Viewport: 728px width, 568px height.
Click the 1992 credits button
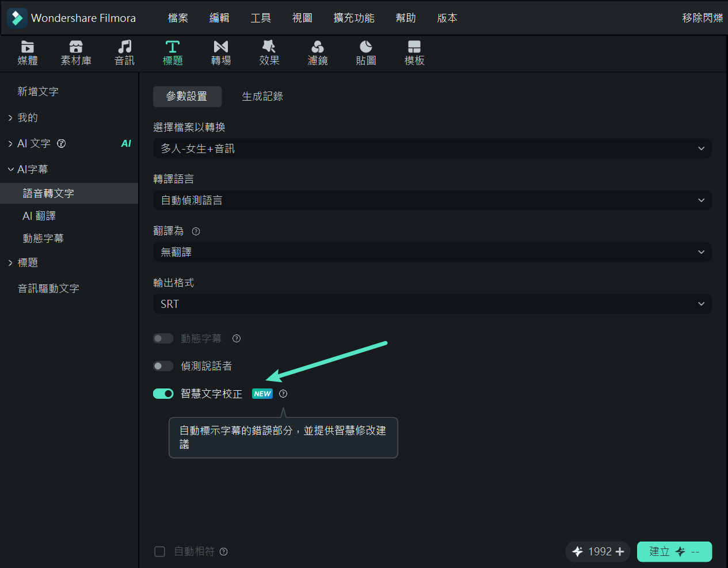click(x=598, y=551)
